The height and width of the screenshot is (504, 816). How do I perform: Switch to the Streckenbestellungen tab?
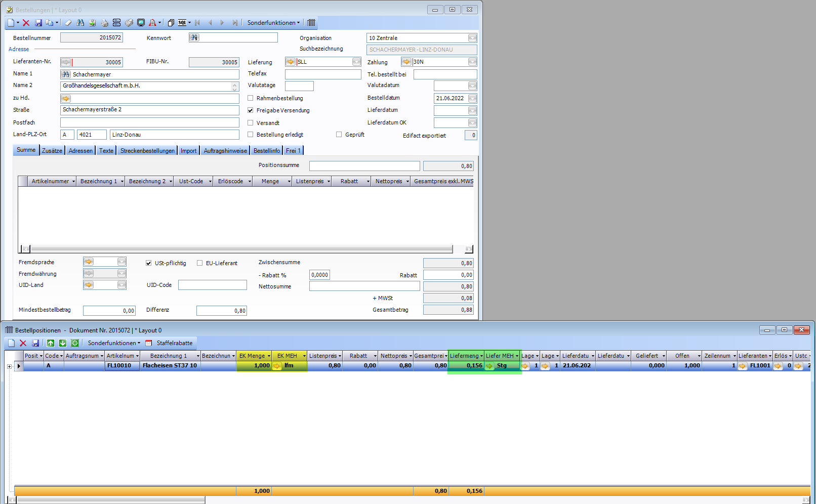[147, 151]
